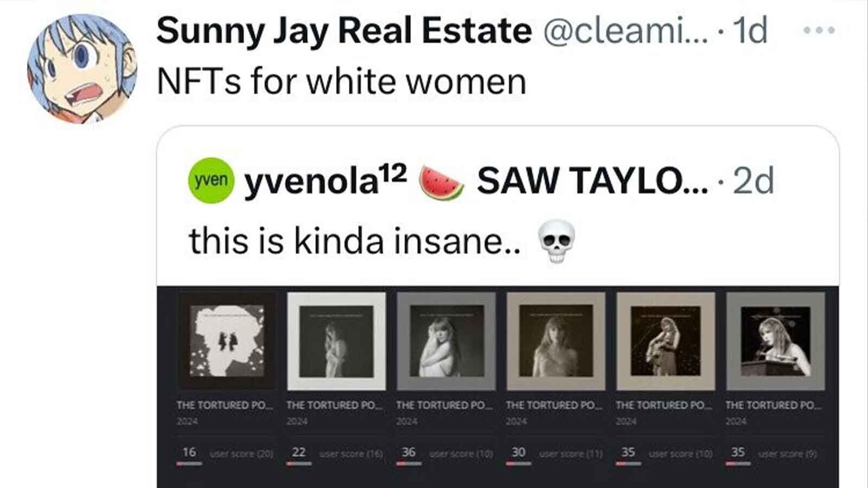Click the watermelon emoji in quoted name
The width and height of the screenshot is (868, 488).
pyautogui.click(x=442, y=183)
